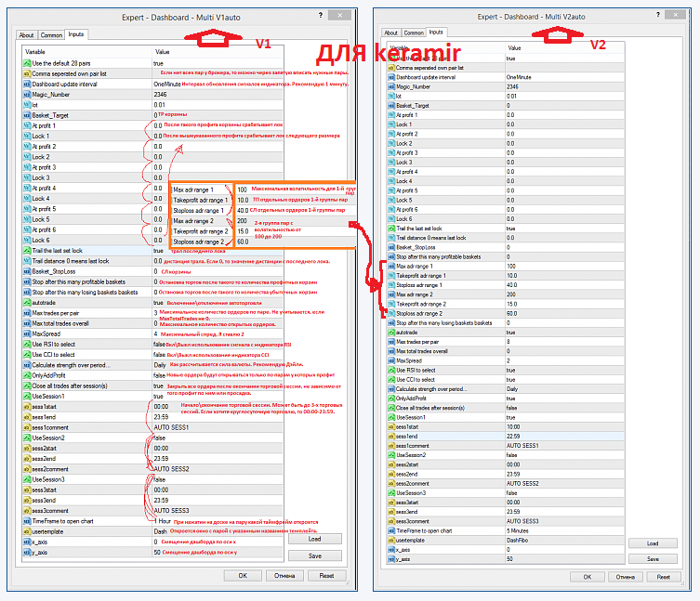Switch to the About tab in V1auto window

[x=26, y=35]
